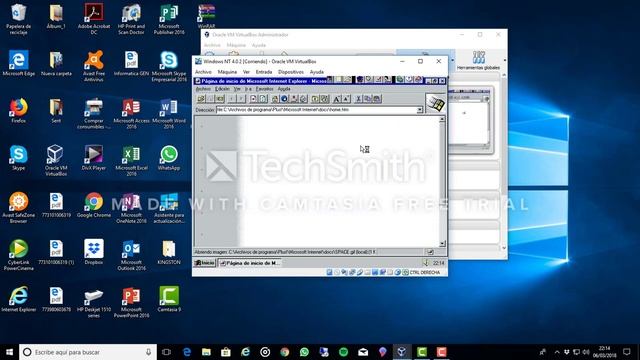Open the Papelera de reciclaje desktop icon

pos(18,19)
